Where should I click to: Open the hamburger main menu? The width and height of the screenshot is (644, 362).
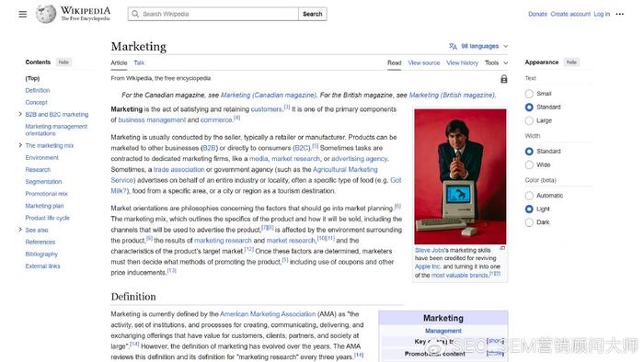coord(23,14)
